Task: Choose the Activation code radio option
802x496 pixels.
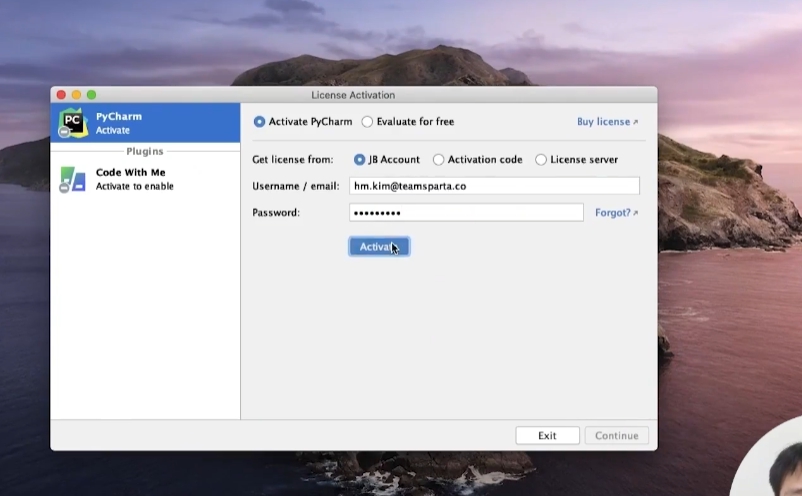Action: 438,160
